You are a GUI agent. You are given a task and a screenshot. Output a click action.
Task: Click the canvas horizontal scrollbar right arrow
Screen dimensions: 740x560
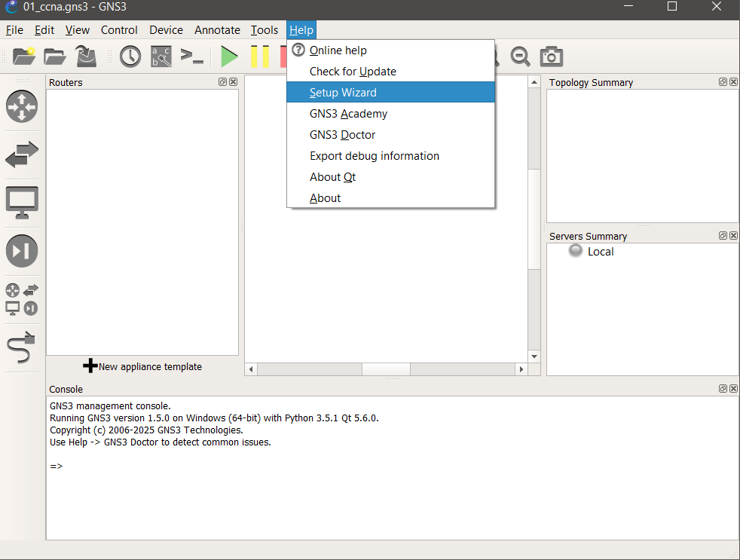click(521, 369)
